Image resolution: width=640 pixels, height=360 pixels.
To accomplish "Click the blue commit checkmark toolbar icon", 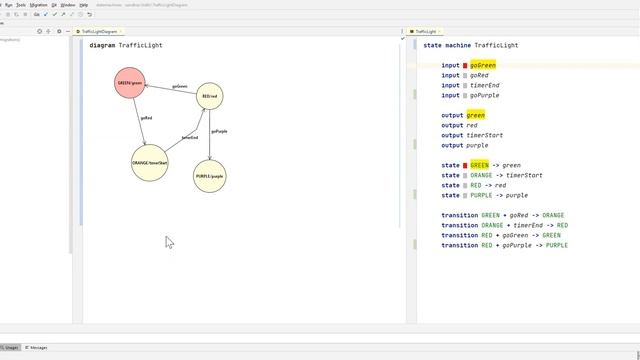I will pos(46,14).
